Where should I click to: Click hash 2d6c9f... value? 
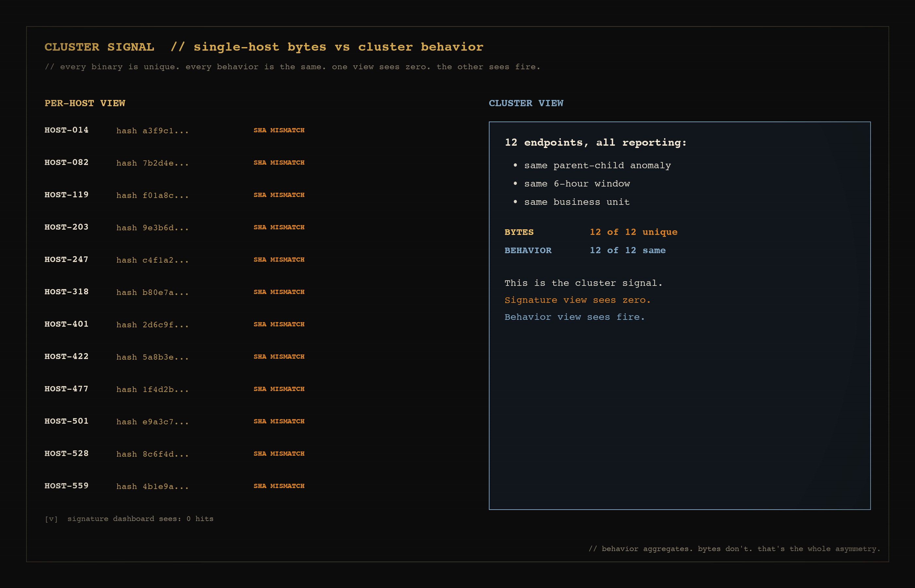coord(152,325)
